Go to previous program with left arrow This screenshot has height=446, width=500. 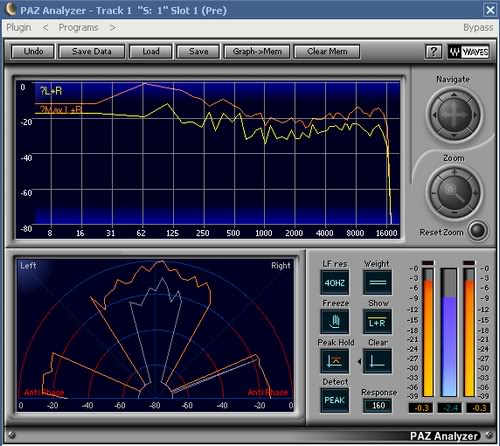pos(45,27)
